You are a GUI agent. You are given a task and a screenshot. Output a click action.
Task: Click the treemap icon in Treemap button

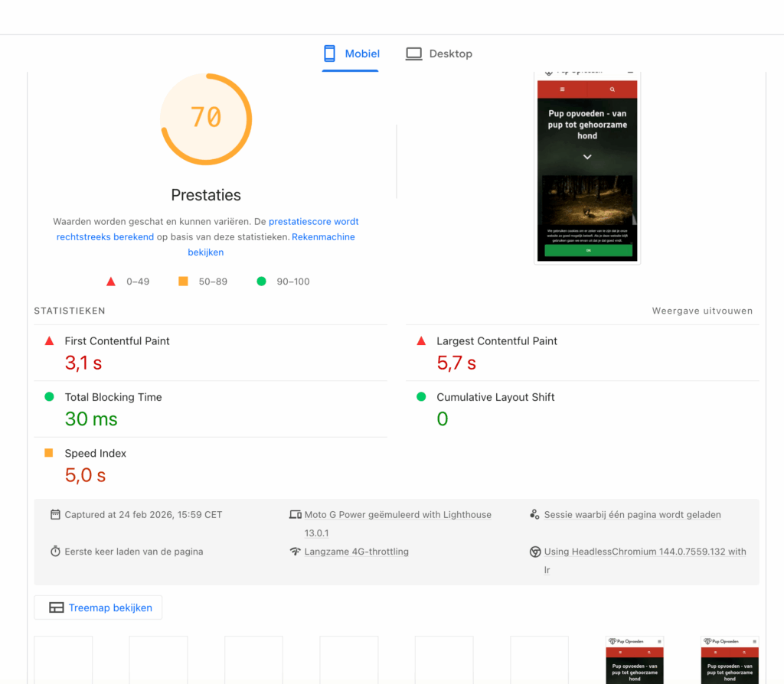pyautogui.click(x=56, y=608)
